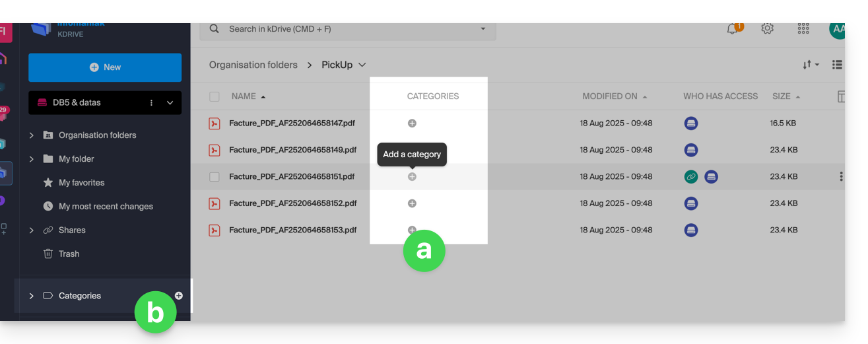Screen dimensions: 868x344
Task: Switch to list view layout
Action: pos(837,65)
